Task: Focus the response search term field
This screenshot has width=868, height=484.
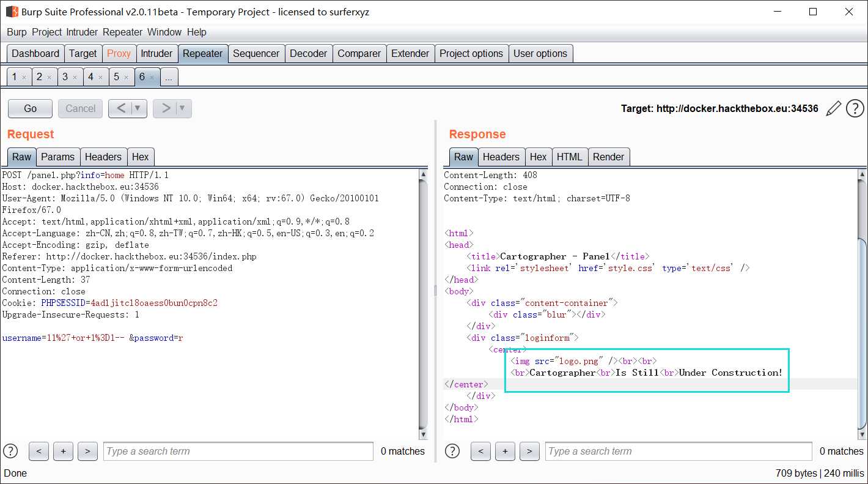Action: tap(679, 451)
